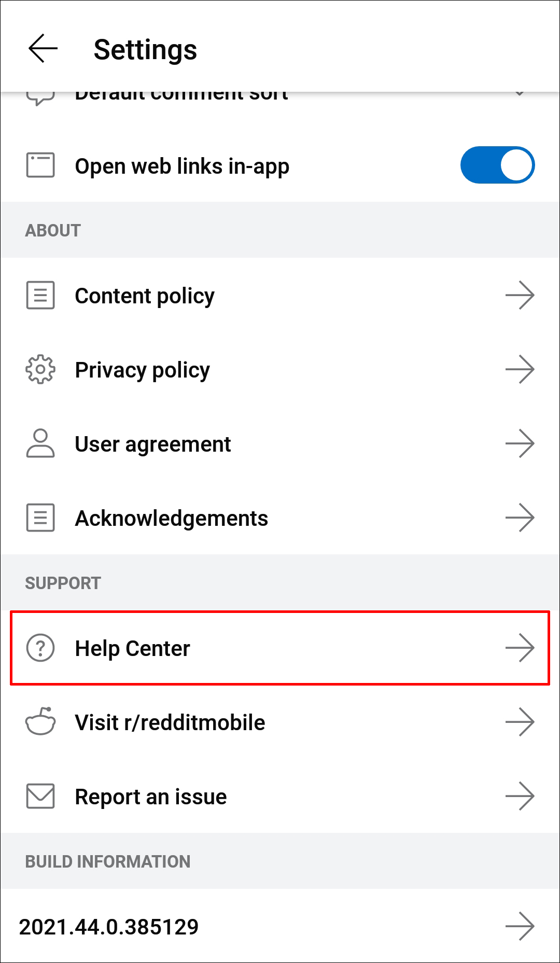Click the Report an issue envelope icon
Screen dimensions: 560x963
pyautogui.click(x=40, y=797)
